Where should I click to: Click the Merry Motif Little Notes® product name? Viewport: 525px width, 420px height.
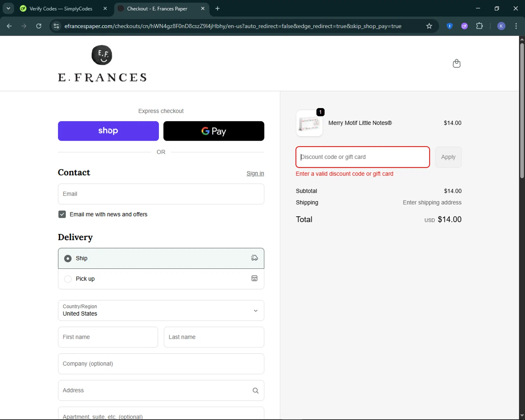pyautogui.click(x=360, y=123)
